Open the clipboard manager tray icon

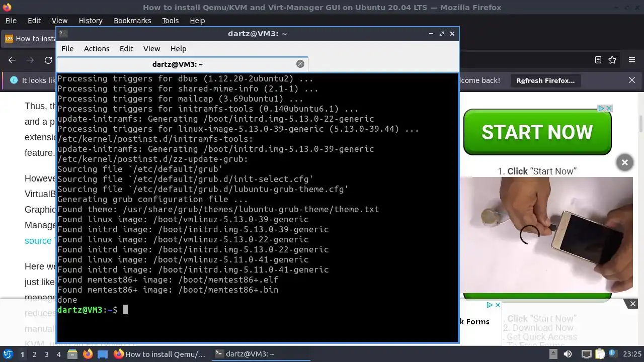pos(601,354)
